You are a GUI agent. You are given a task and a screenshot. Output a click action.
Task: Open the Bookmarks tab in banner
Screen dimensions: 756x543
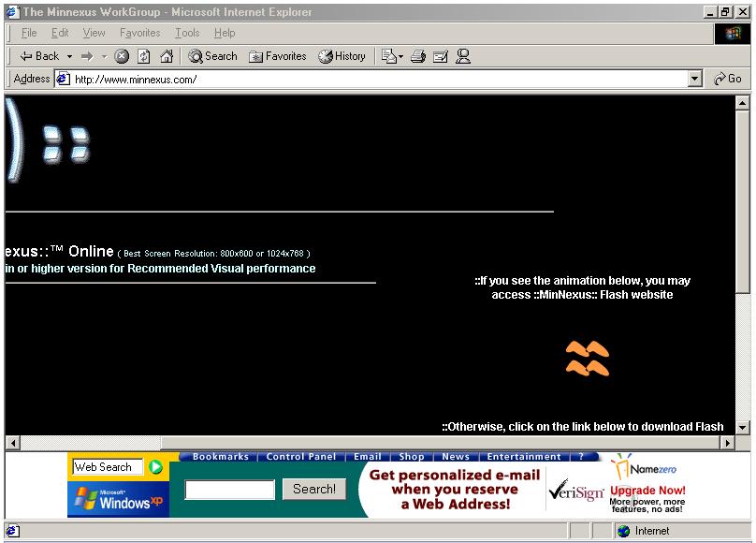click(220, 457)
